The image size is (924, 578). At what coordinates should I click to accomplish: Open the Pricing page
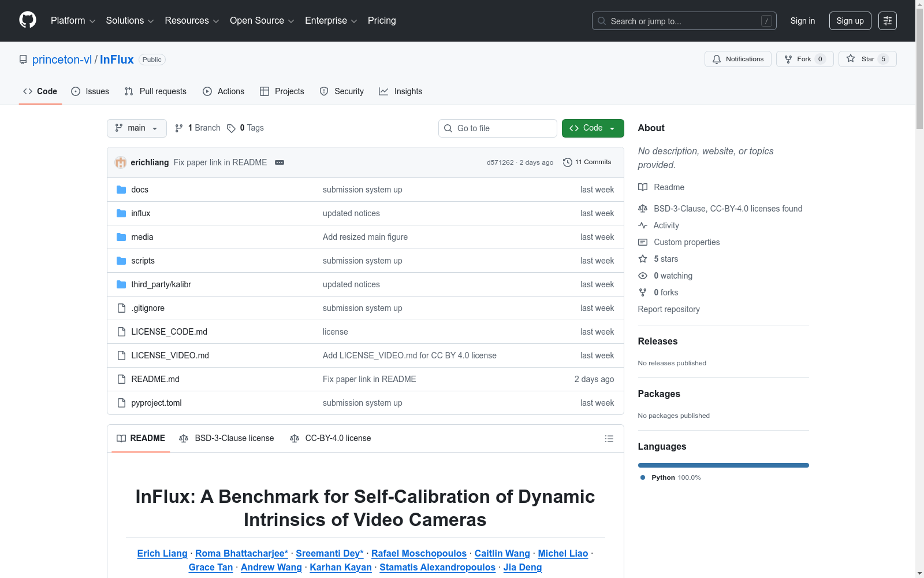(x=382, y=21)
